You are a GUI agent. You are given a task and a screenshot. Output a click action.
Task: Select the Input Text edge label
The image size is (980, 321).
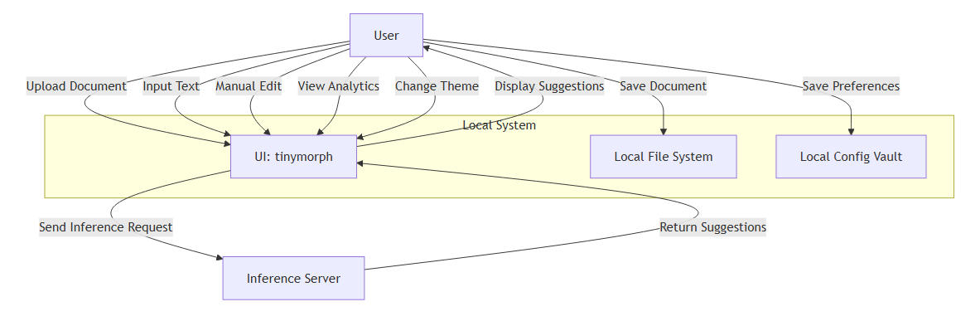coord(171,86)
